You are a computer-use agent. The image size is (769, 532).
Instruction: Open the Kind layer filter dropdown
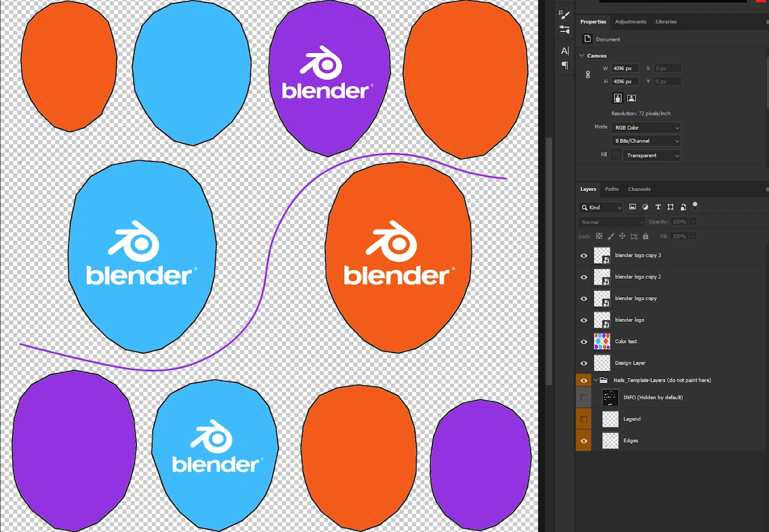pyautogui.click(x=601, y=207)
